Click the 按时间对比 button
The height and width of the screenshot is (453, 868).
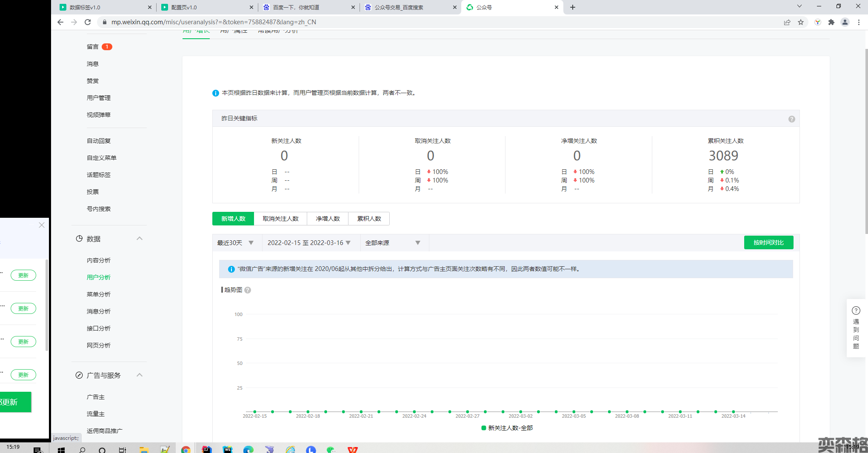(768, 242)
